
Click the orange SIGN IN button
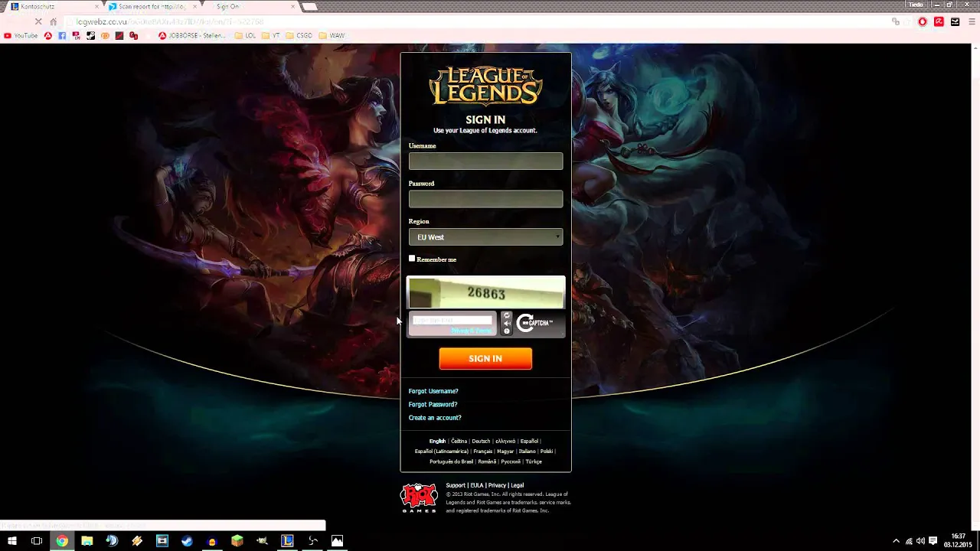click(x=485, y=358)
